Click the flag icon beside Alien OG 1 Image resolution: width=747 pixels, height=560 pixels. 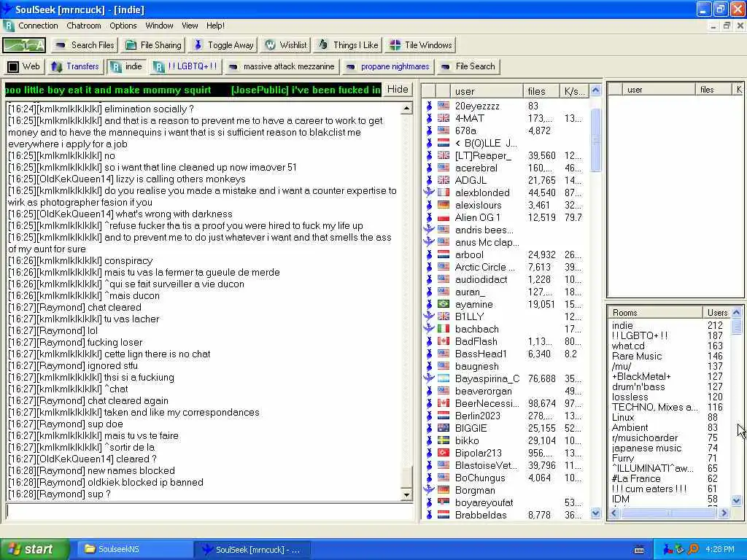(444, 217)
